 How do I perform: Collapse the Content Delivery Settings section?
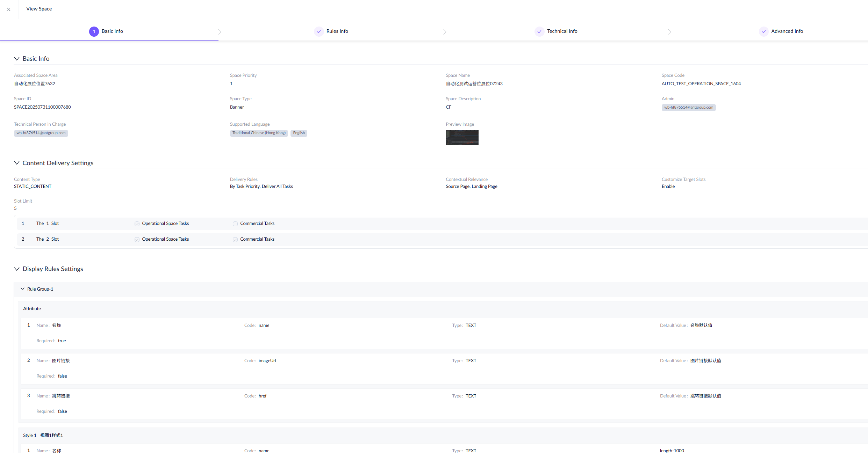17,163
